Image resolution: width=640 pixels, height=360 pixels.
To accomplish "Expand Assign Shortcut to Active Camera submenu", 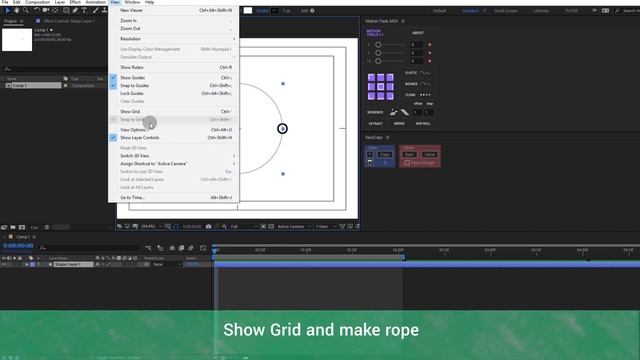I will click(x=234, y=164).
